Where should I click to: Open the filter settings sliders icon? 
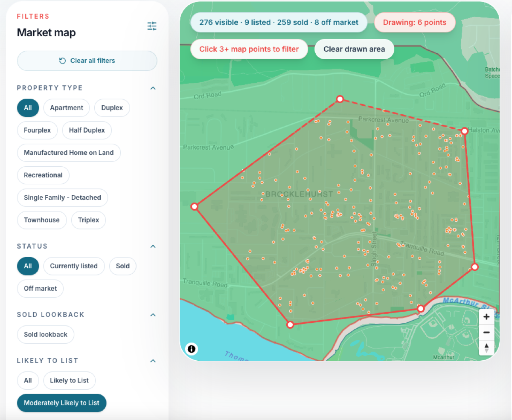(x=152, y=26)
